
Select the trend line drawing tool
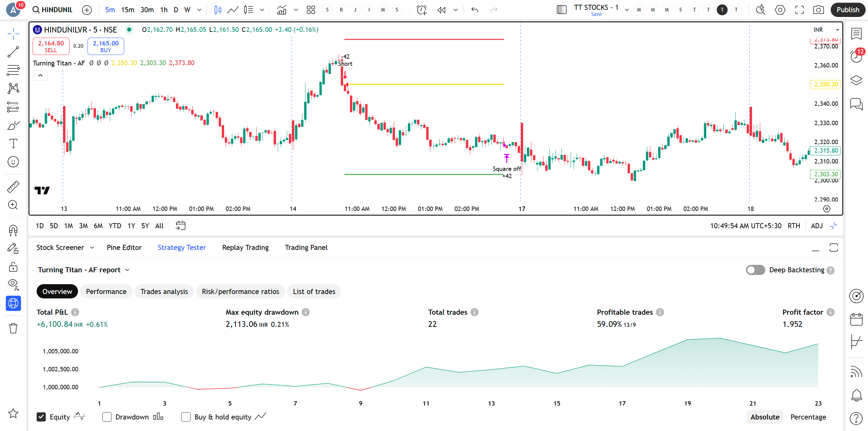[x=13, y=52]
